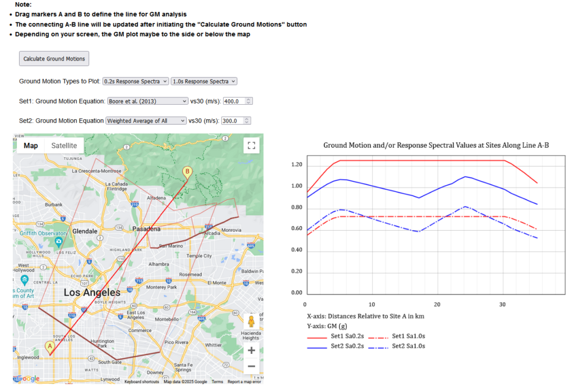Zoom out with the map minus icon
Image resolution: width=574 pixels, height=392 pixels.
coord(252,366)
